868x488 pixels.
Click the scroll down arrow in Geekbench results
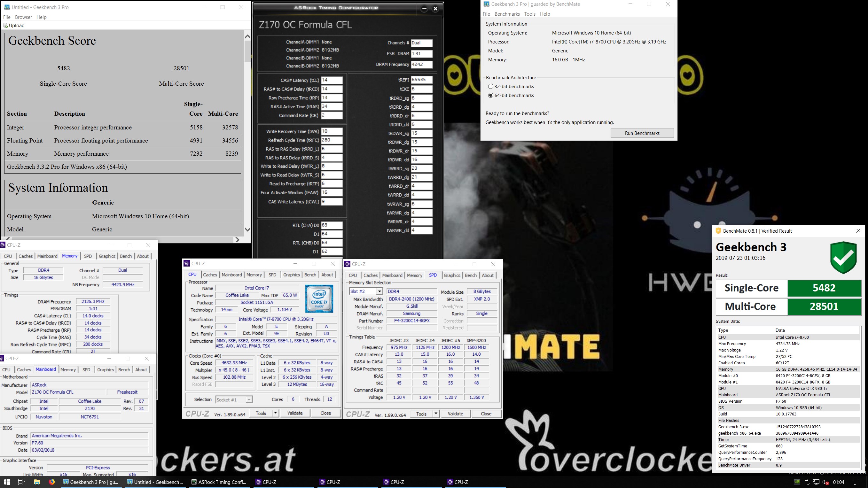point(247,230)
